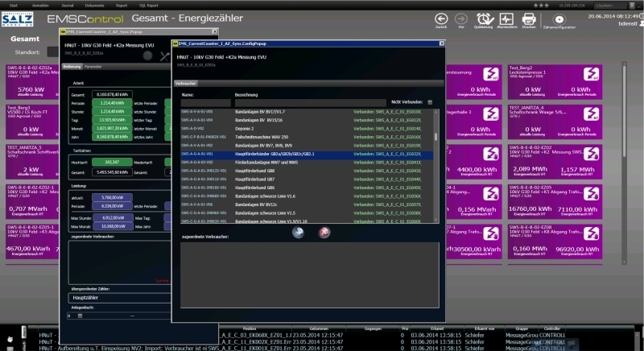644x351 pixels.
Task: Select row Bandanlagen BV BV17/V1.7
Action: point(307,112)
